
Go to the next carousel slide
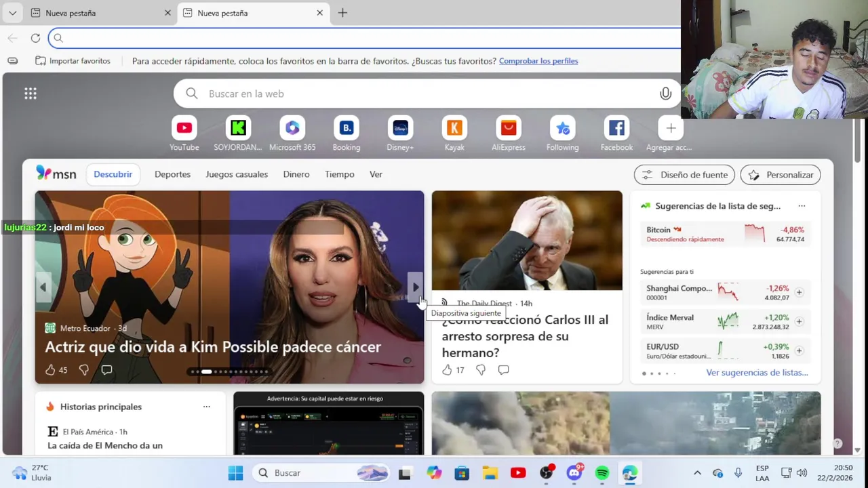pos(415,287)
